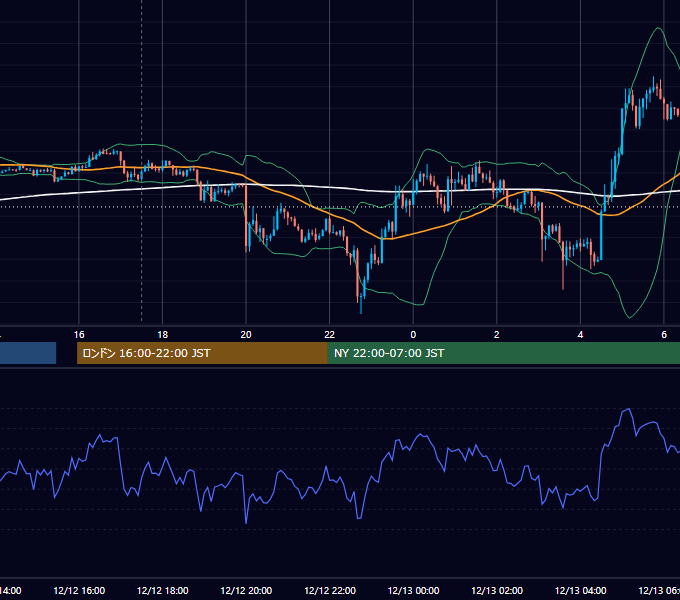Click the hour label 2 on upper time axis
Screen dimensions: 680x600
[x=497, y=335]
